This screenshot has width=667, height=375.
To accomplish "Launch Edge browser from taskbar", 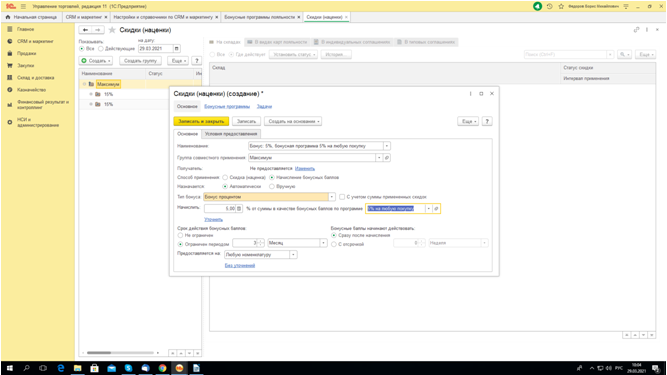I will [x=60, y=368].
